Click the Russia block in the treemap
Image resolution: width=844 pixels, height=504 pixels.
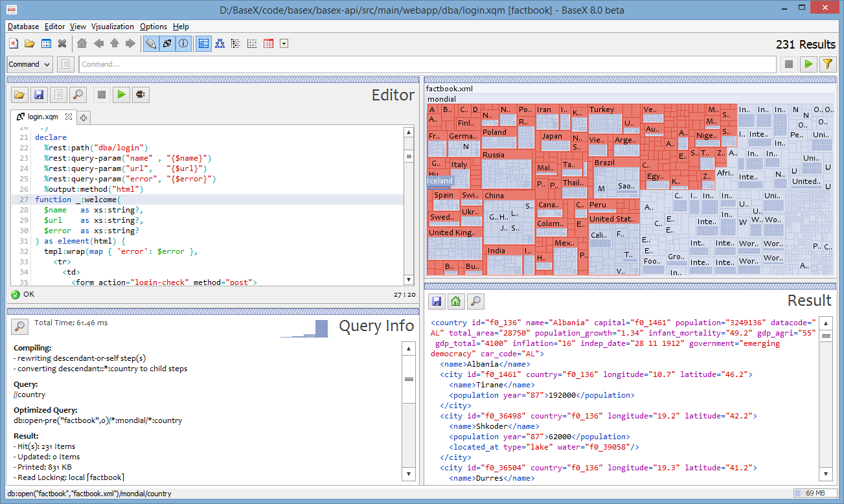[x=507, y=170]
